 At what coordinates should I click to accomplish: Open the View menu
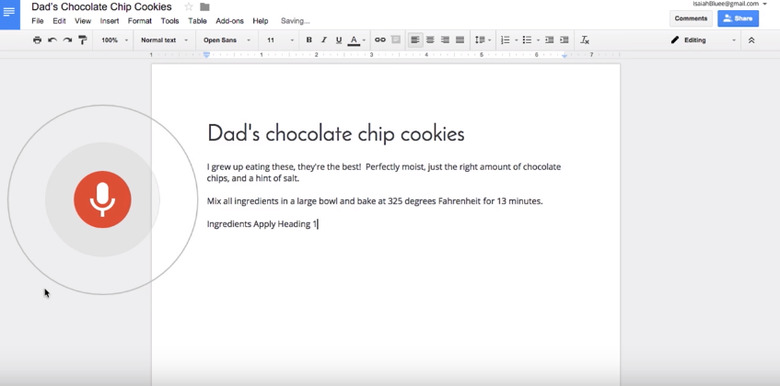pyautogui.click(x=83, y=21)
